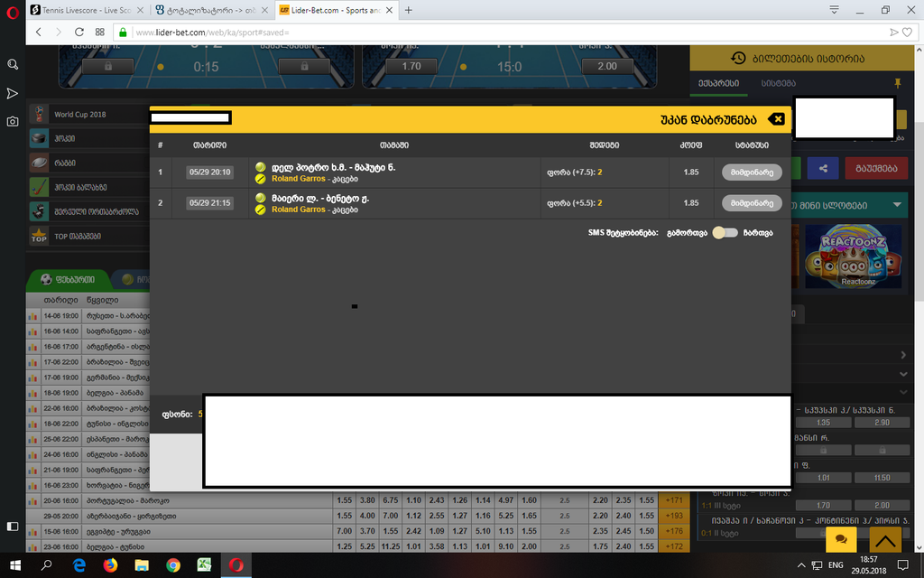Switch to the express ticket tab

coord(718,84)
